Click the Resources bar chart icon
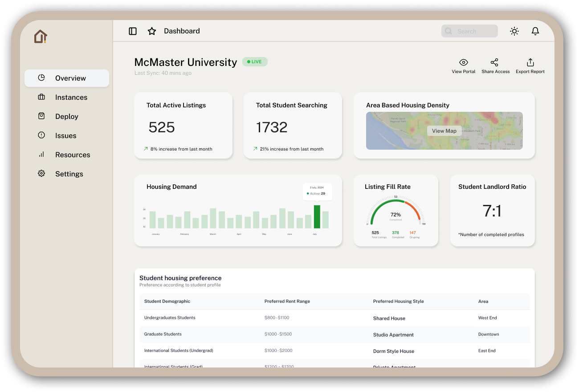The image size is (579, 392). point(41,155)
